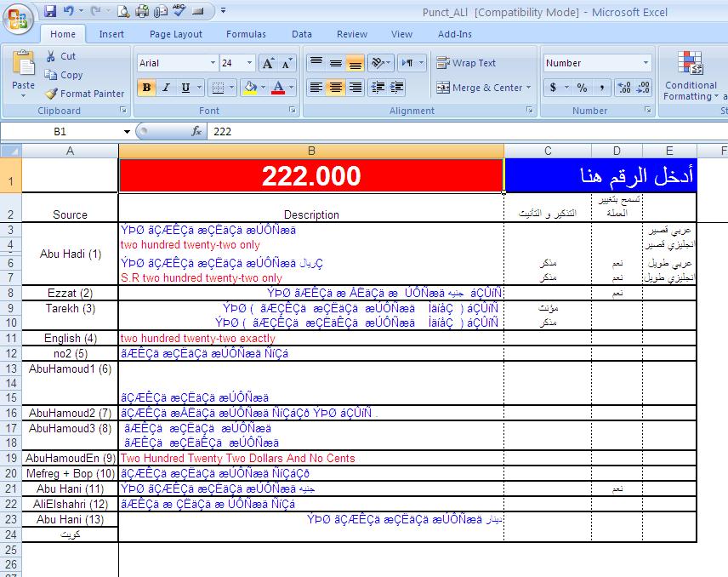
Task: Click the Name Box showing B1
Action: [60, 131]
